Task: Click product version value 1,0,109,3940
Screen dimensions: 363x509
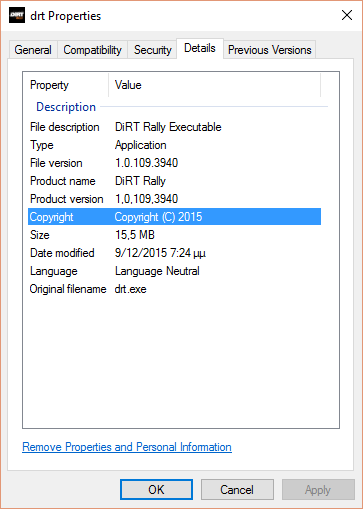Action: point(146,199)
